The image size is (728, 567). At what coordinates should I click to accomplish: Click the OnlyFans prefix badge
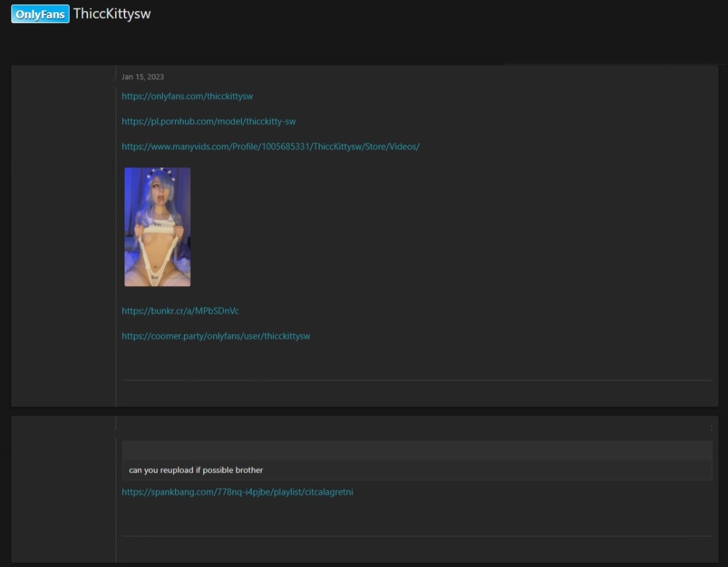pos(40,14)
